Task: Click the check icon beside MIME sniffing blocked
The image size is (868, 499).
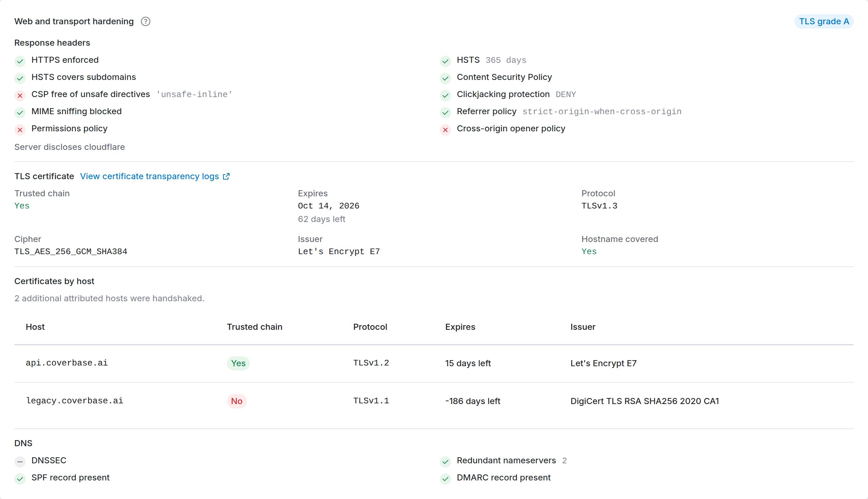Action: pos(20,112)
